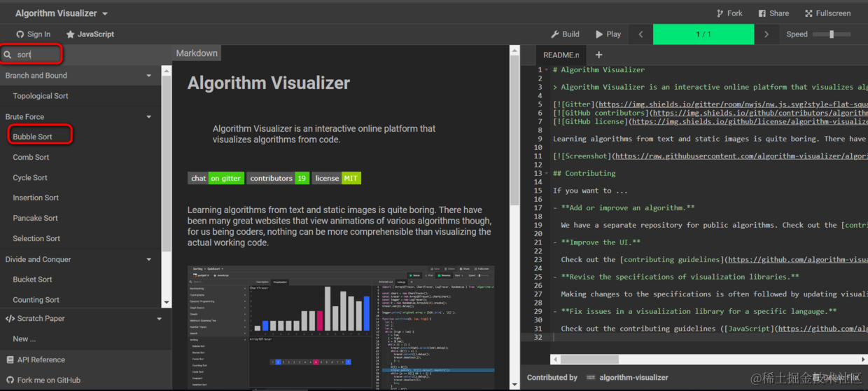Open the Algorithm Visualizer title dropdown
Image resolution: width=868 pixels, height=391 pixels.
[62, 13]
